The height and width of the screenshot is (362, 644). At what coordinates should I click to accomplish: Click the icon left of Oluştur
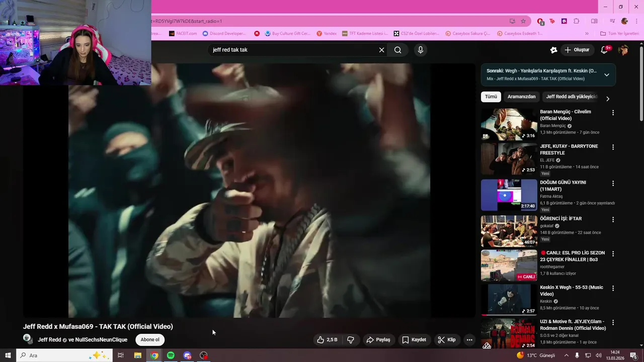click(554, 50)
